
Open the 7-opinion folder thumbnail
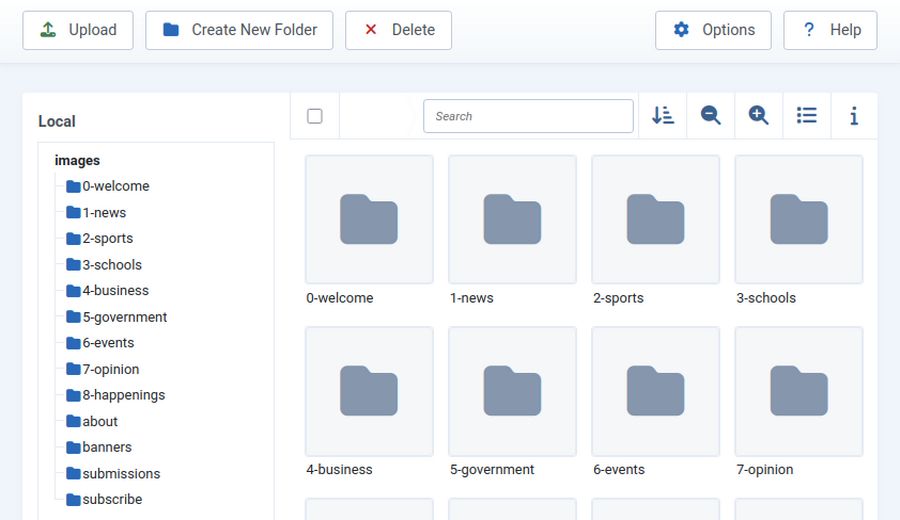[798, 391]
